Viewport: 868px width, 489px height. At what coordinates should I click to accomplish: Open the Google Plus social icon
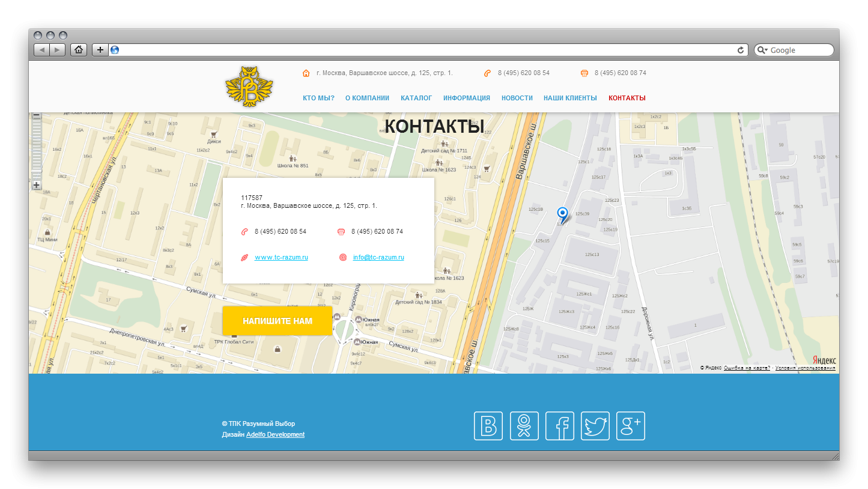pyautogui.click(x=631, y=426)
